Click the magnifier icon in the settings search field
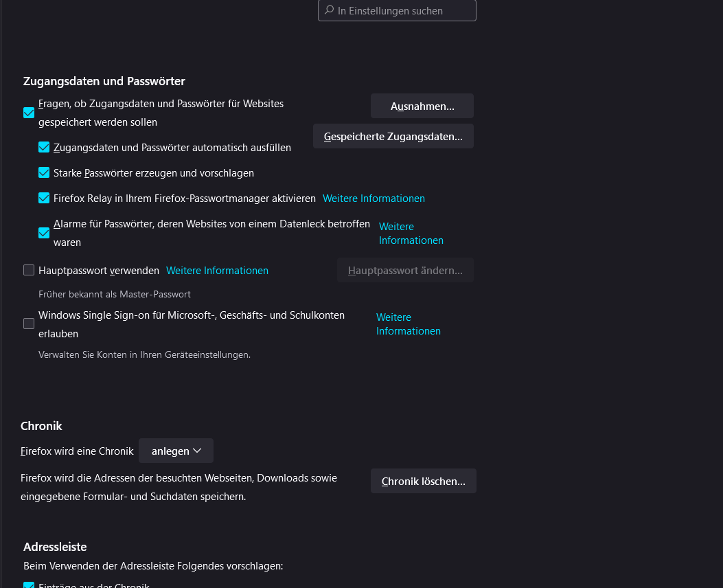 329,10
